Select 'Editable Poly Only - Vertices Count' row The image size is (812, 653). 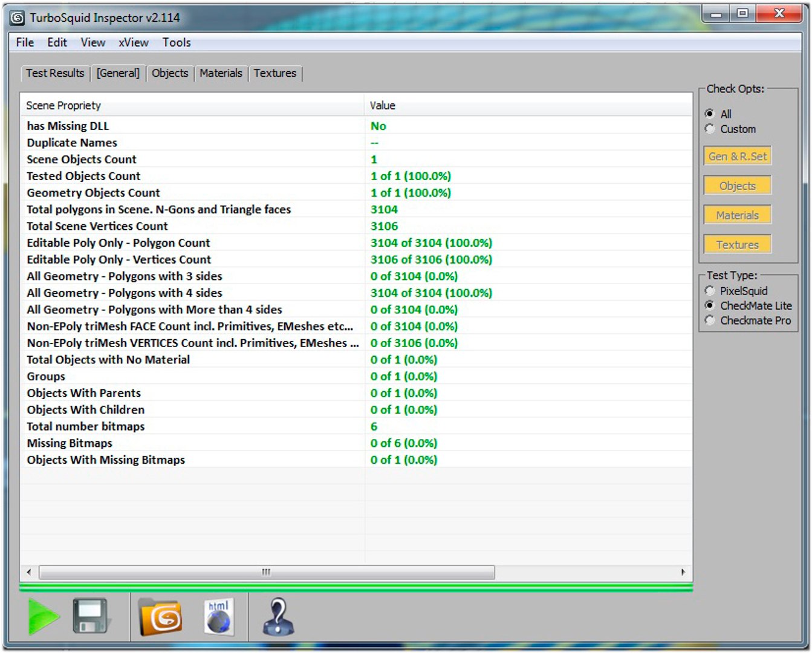tap(356, 259)
